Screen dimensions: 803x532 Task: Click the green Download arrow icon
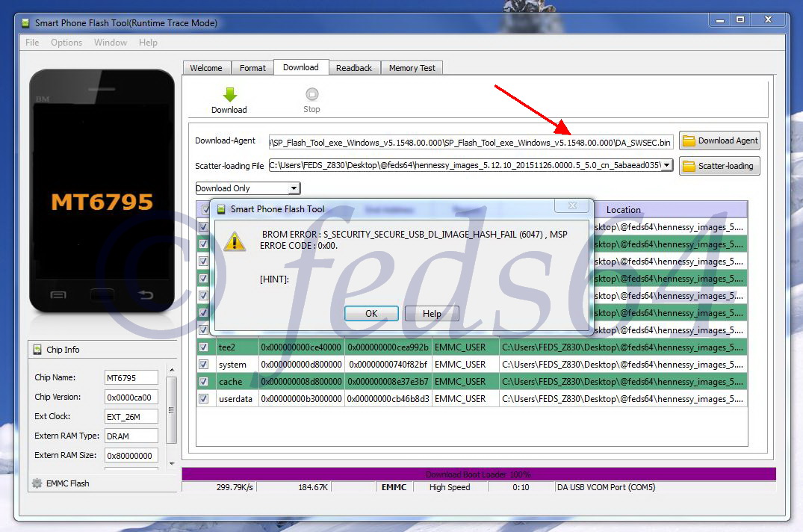[230, 94]
